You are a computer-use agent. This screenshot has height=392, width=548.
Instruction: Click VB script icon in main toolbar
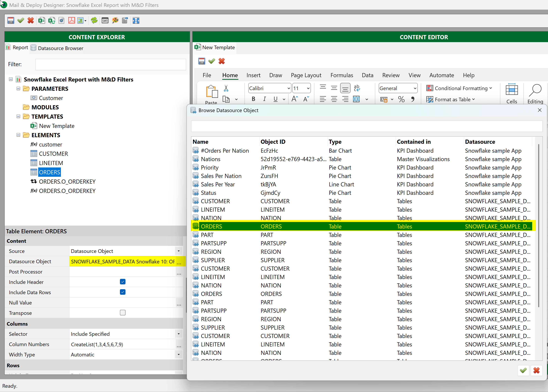tap(125, 20)
